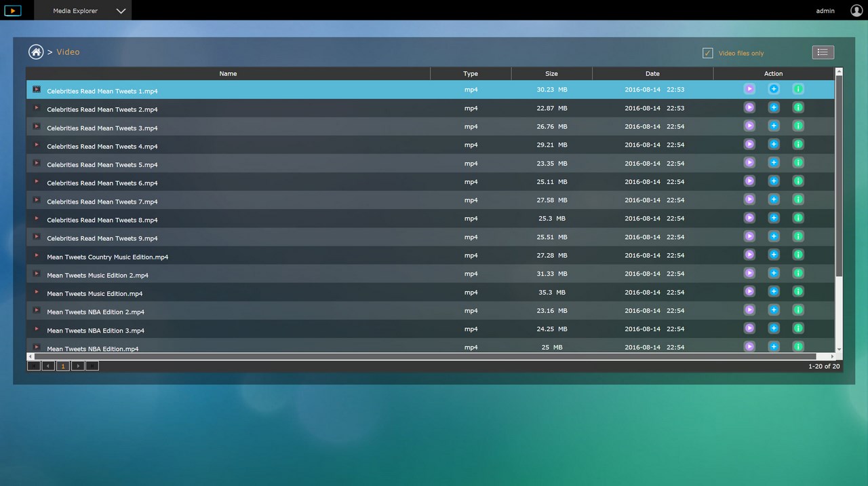
Task: Play Celebrities Read Mean Tweets 8.mp4
Action: click(749, 217)
